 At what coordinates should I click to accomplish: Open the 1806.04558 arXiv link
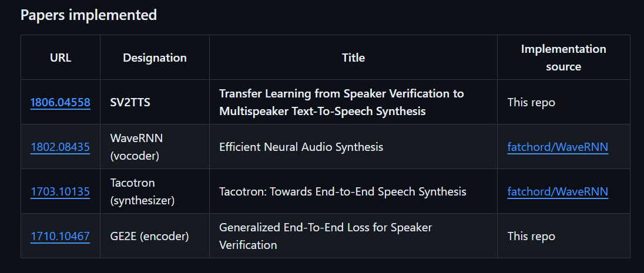[x=61, y=102]
